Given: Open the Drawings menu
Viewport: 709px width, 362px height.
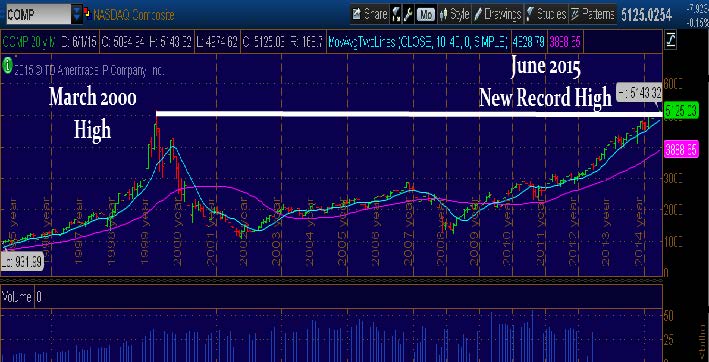Looking at the screenshot, I should click(497, 14).
